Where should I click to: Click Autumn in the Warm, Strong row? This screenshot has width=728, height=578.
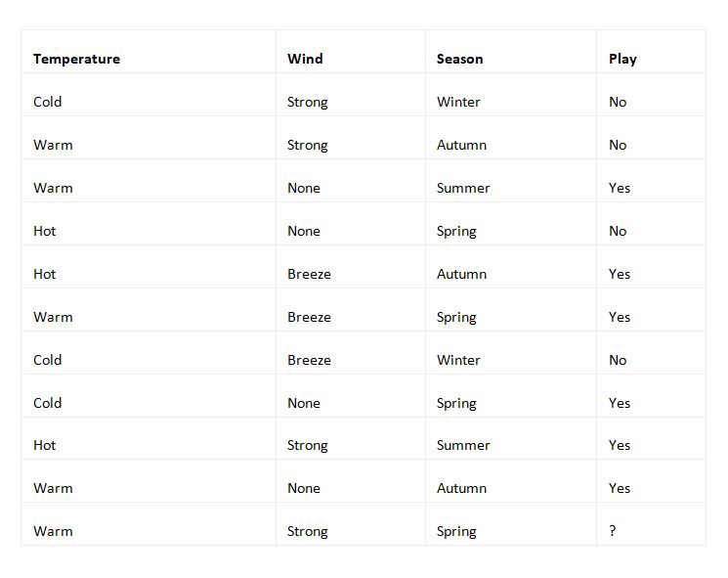[x=461, y=145]
